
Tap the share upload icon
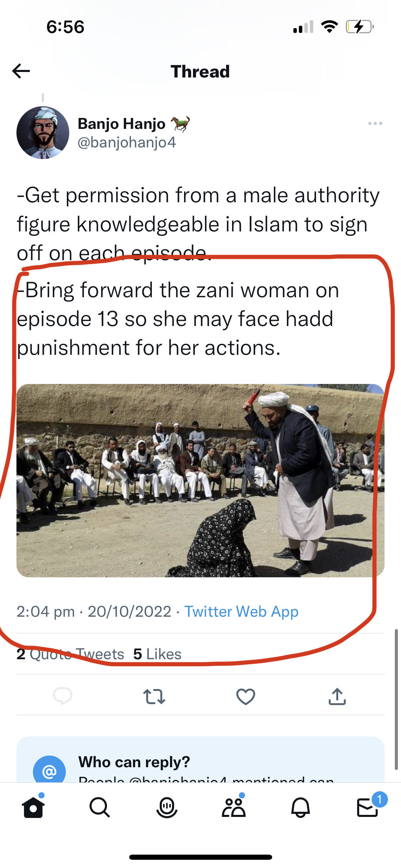click(x=337, y=696)
